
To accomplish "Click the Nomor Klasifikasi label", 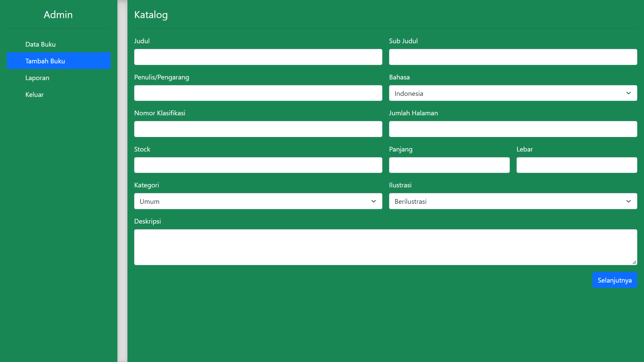I will (160, 113).
